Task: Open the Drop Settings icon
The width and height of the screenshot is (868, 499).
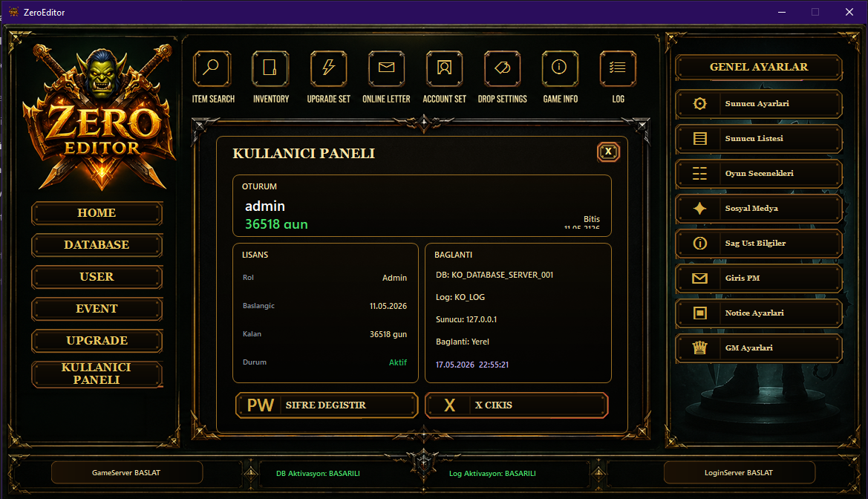Action: (502, 68)
